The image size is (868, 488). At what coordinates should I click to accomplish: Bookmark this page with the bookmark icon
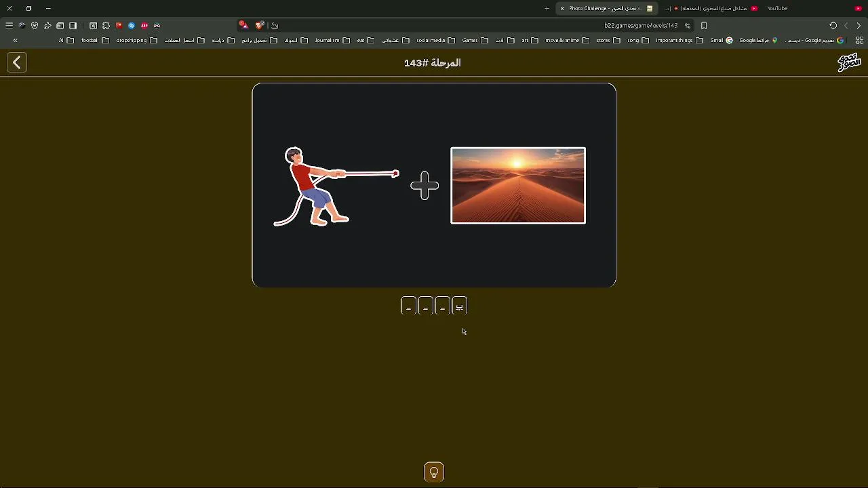[x=704, y=26]
